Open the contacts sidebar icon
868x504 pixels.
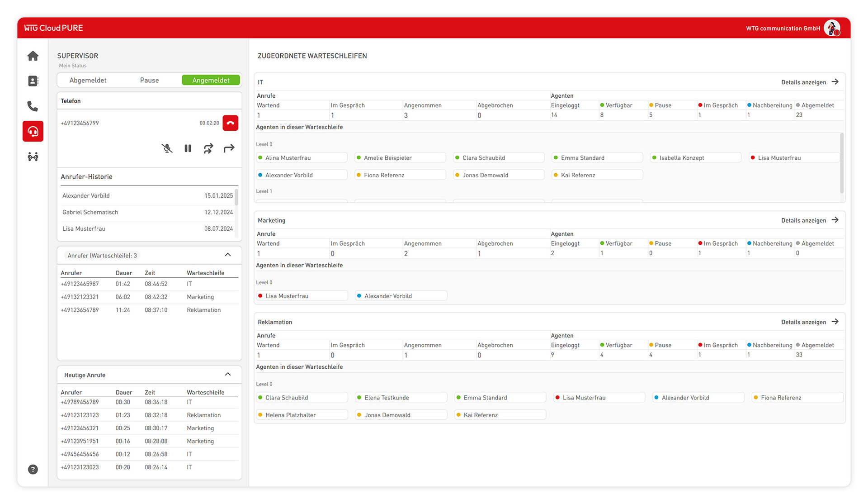coord(33,81)
